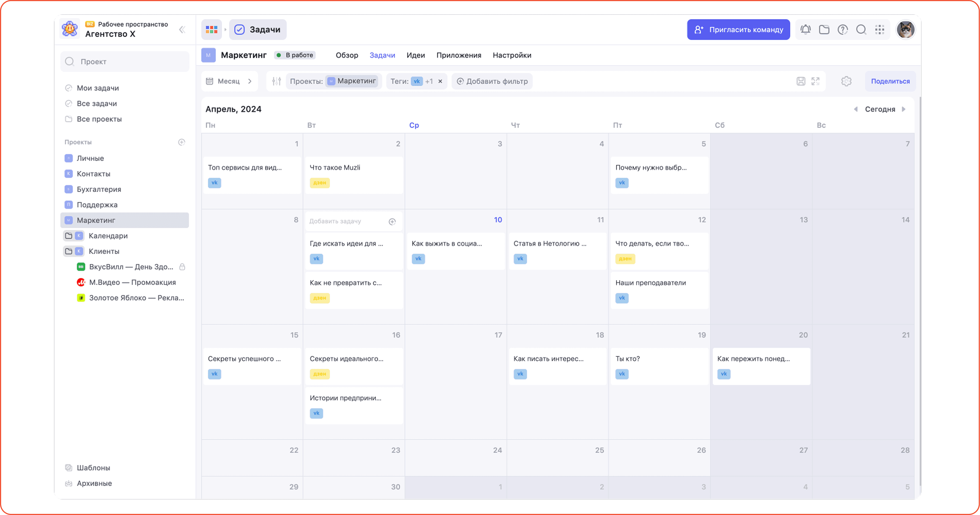Open the apps grid icon in header

click(880, 29)
